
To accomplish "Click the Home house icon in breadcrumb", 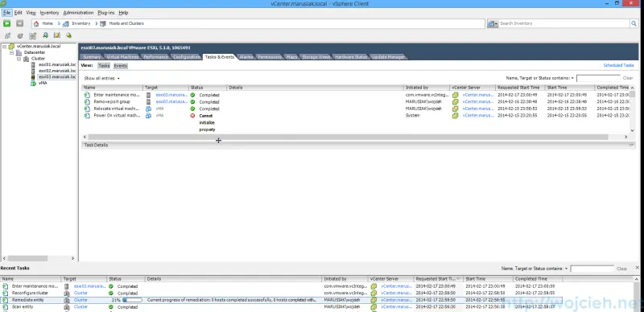I will [36, 24].
